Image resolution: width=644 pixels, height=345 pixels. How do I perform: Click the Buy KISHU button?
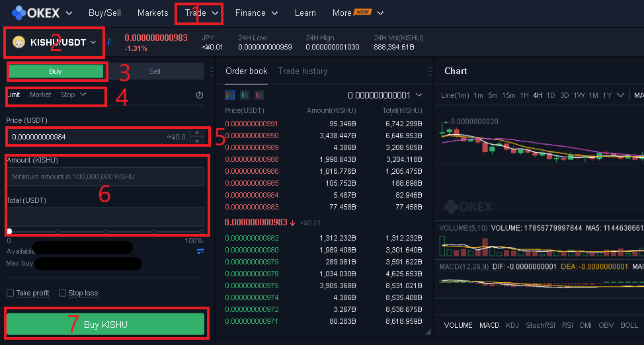[106, 325]
